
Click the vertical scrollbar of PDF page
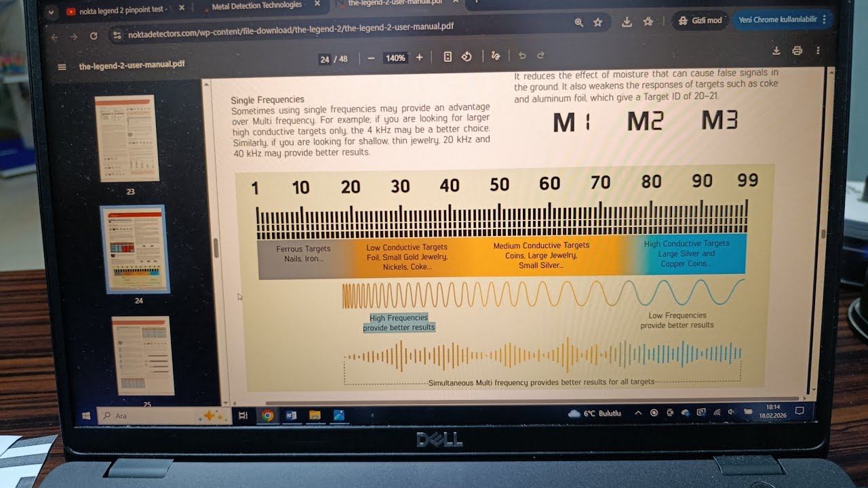(x=823, y=234)
